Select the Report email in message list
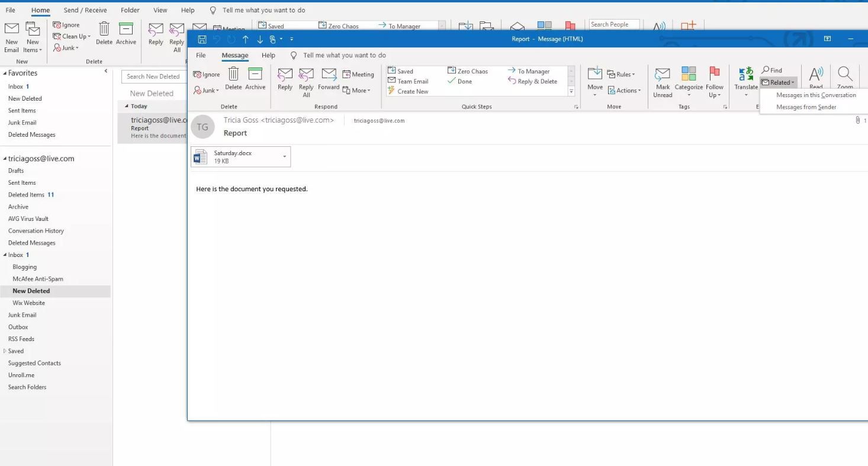This screenshot has height=466, width=868. tap(153, 128)
